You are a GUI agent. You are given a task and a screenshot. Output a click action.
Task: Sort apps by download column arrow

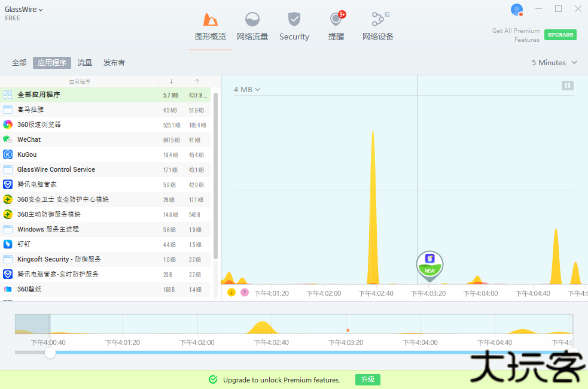pos(171,81)
